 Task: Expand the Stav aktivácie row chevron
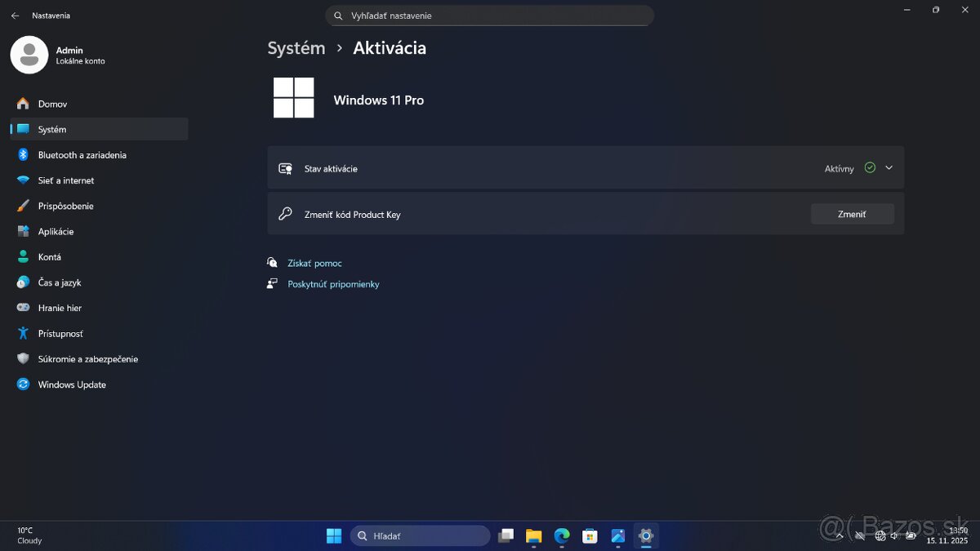[x=889, y=168]
